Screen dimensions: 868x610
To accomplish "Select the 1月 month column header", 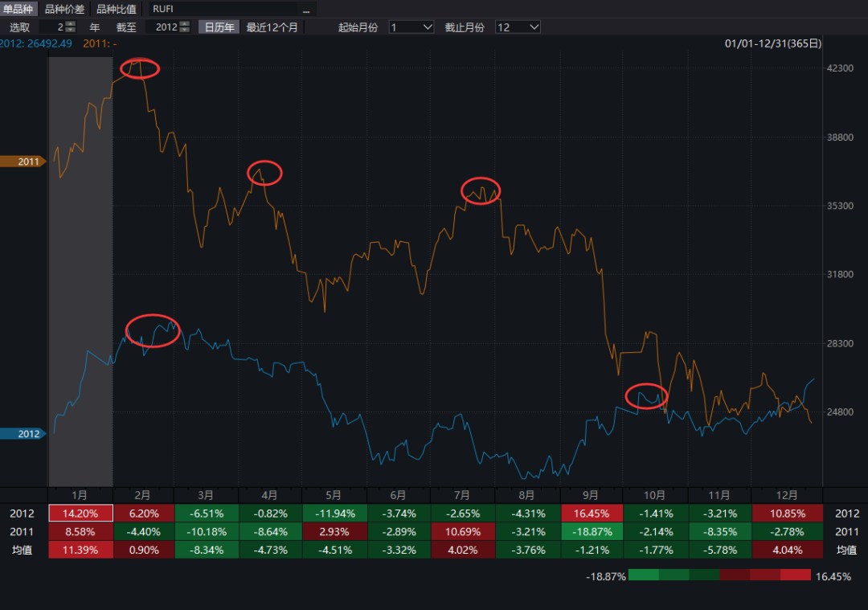I will point(80,495).
